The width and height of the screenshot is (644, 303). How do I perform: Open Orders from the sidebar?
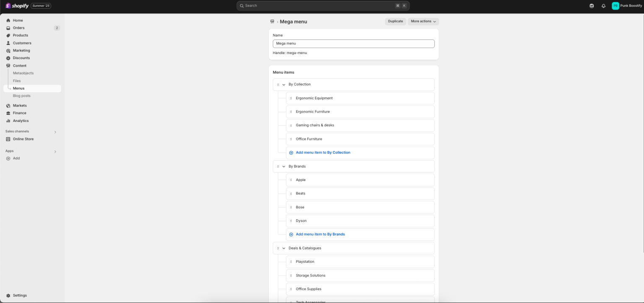point(18,28)
